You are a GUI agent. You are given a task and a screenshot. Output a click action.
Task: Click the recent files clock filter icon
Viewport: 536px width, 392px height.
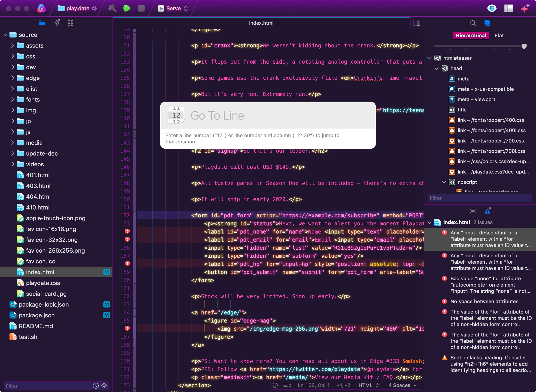tap(96, 386)
